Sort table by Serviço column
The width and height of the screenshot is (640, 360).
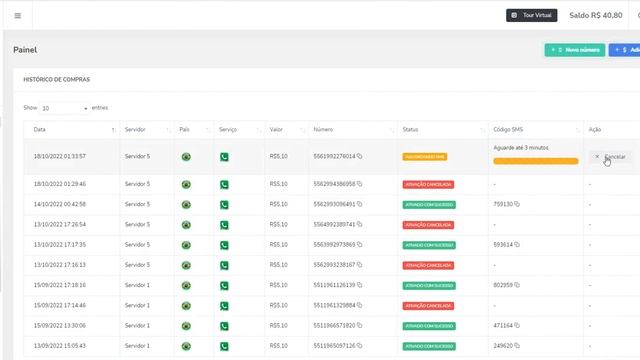(239, 129)
